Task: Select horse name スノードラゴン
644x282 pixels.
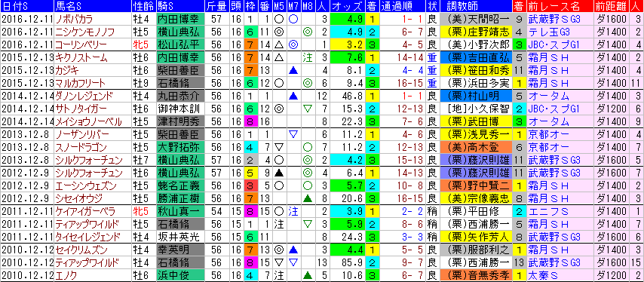Action: (81, 147)
